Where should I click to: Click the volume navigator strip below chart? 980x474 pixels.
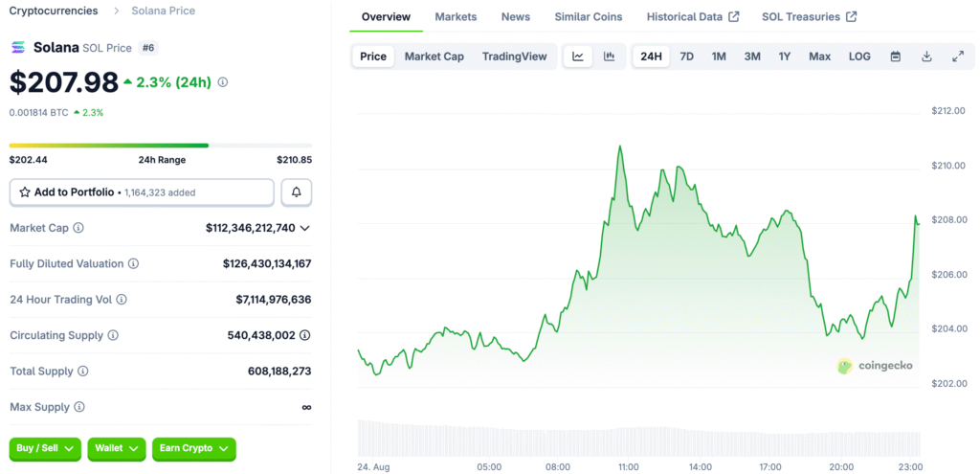(x=638, y=438)
